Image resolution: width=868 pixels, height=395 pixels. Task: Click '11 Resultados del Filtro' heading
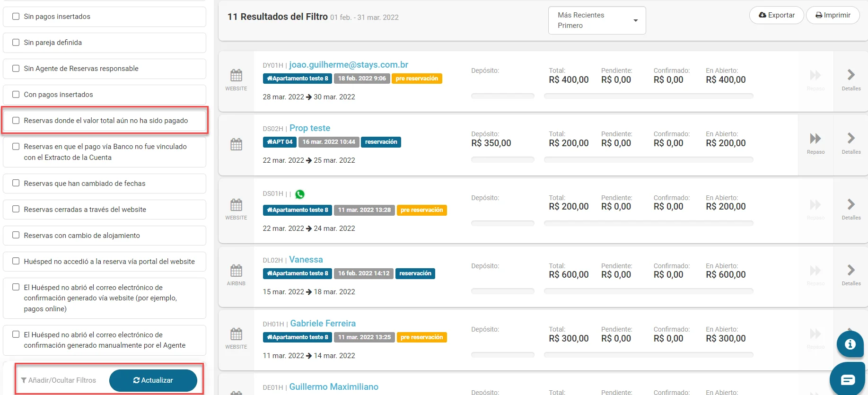[x=278, y=17]
